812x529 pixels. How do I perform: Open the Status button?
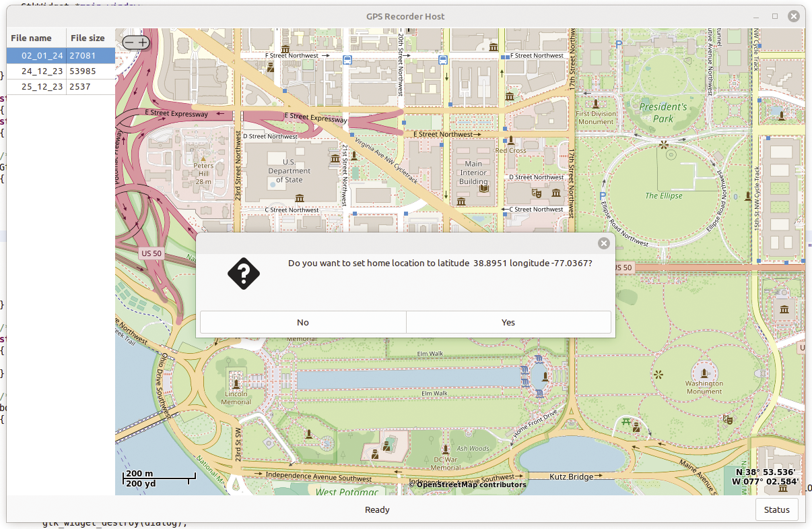tap(776, 509)
